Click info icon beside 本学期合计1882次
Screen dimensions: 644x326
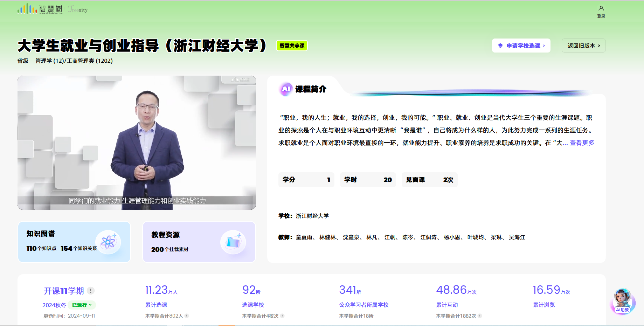(480, 316)
